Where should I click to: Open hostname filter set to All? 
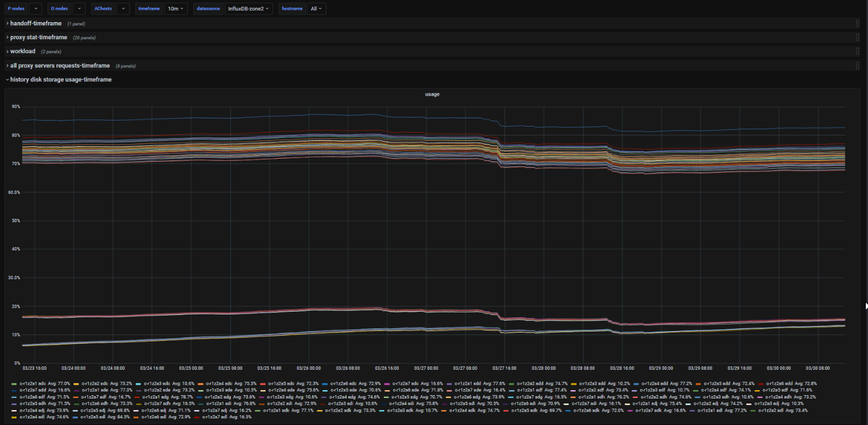[316, 9]
